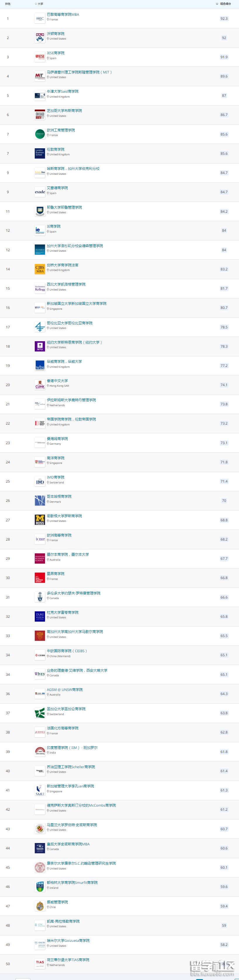Image resolution: width=239 pixels, height=980 pixels.
Task: Click the purple NYU Stern logo
Action: point(40,346)
